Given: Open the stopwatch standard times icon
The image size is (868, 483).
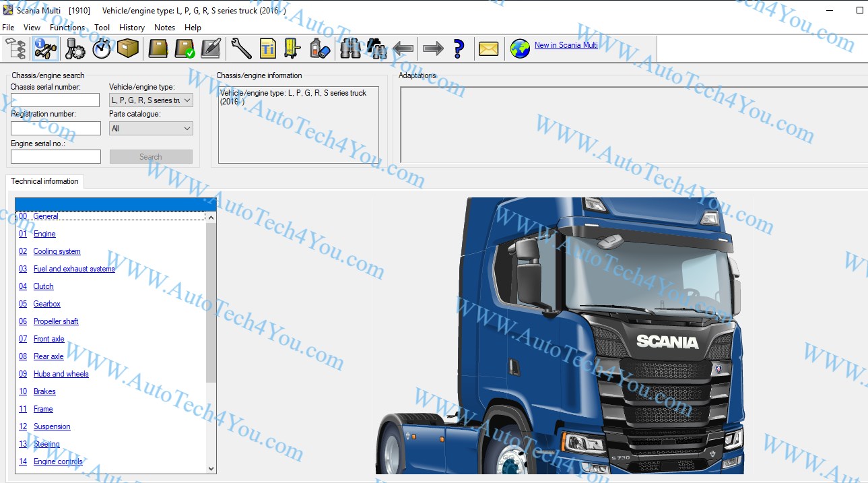Looking at the screenshot, I should pos(101,49).
